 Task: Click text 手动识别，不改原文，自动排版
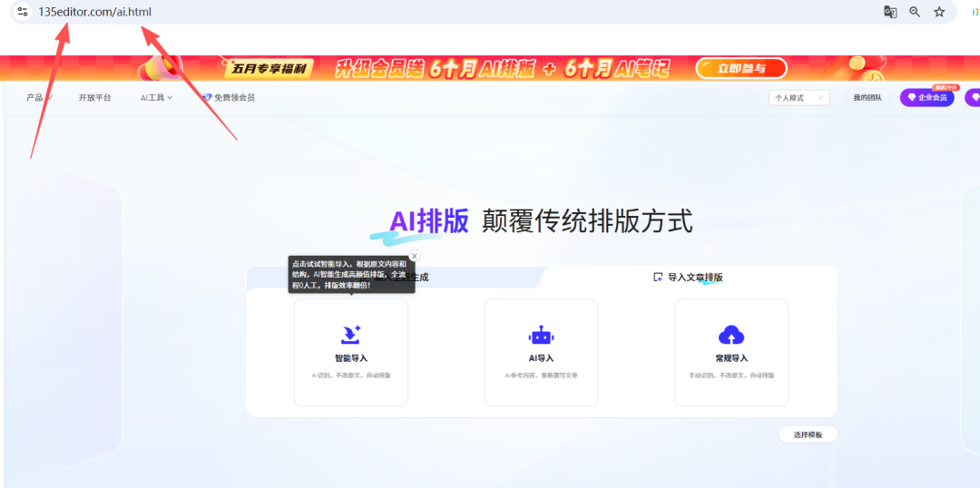coord(731,376)
